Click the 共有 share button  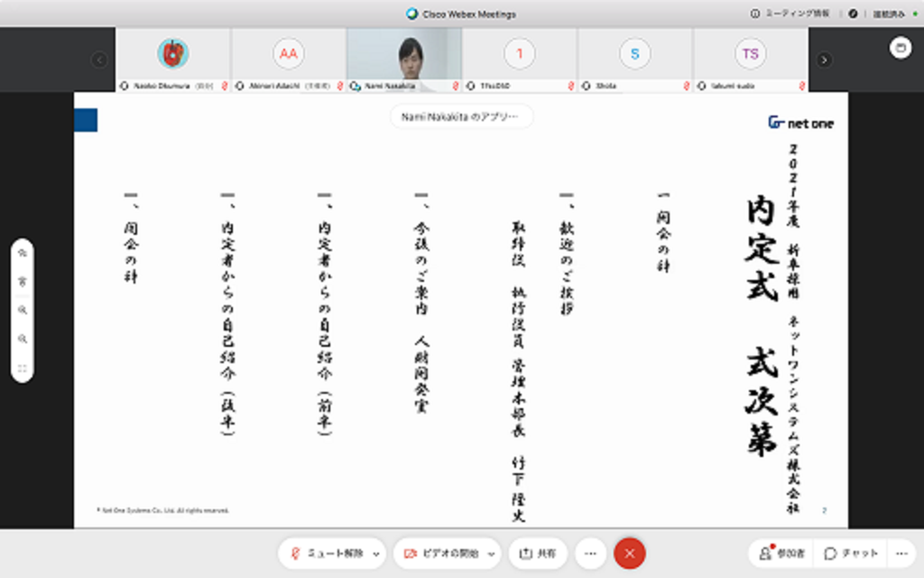[x=538, y=554]
